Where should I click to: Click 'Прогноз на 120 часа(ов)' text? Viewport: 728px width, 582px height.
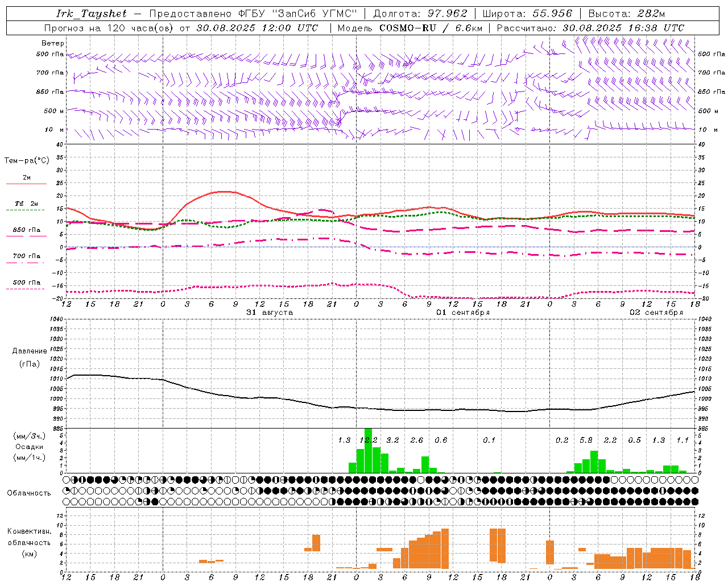coord(110,28)
